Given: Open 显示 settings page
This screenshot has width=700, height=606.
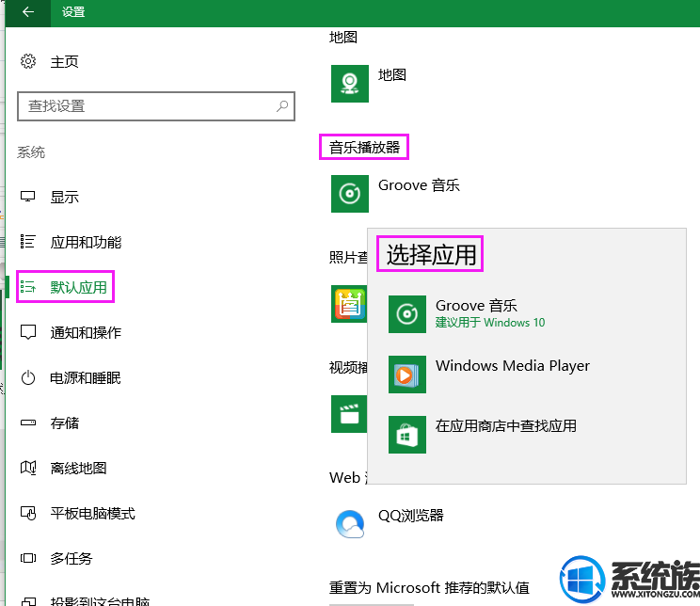Looking at the screenshot, I should [64, 197].
